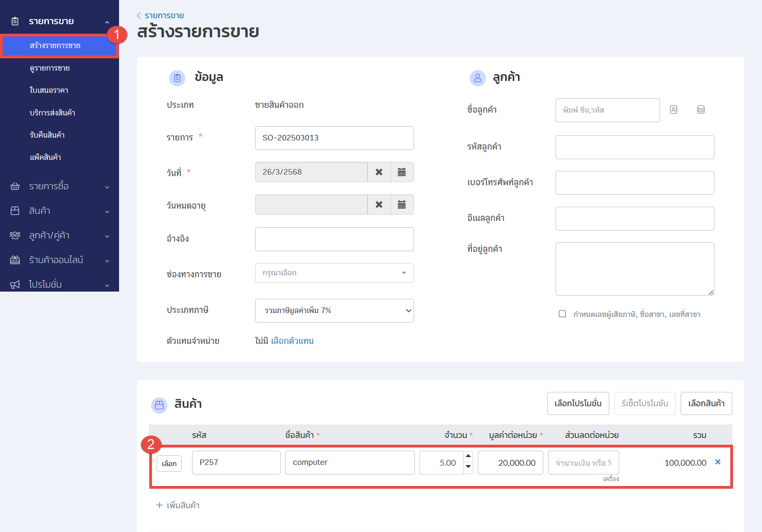Viewport: 762px width, 532px height.
Task: Open ดูรายการขาย menu item
Action: pyautogui.click(x=50, y=68)
